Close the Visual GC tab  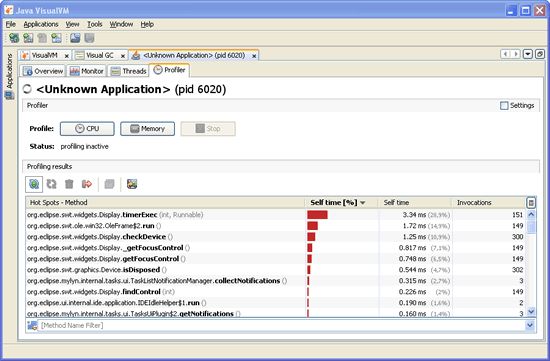[x=123, y=56]
